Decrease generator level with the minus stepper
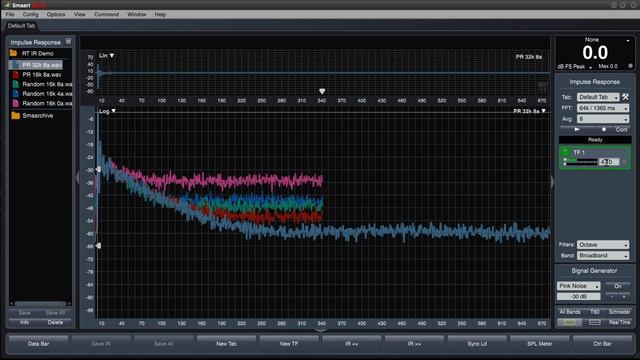640x360 pixels. [612, 297]
